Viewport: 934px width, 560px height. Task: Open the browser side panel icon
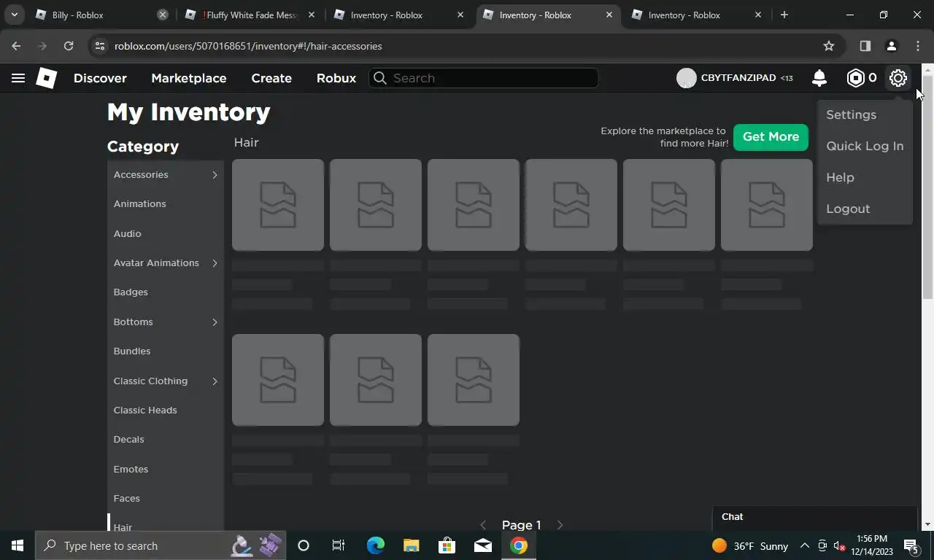pos(865,46)
